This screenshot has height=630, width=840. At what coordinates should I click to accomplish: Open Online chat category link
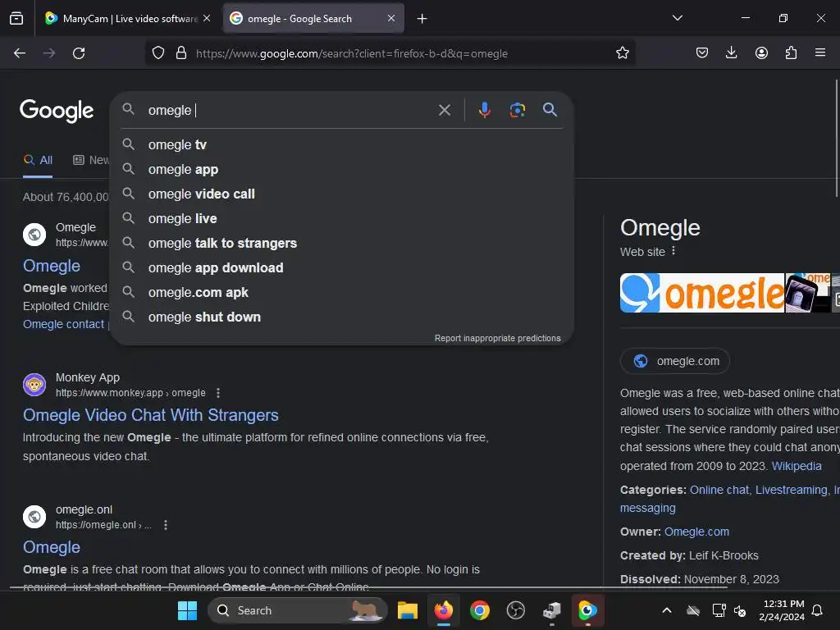pos(719,490)
